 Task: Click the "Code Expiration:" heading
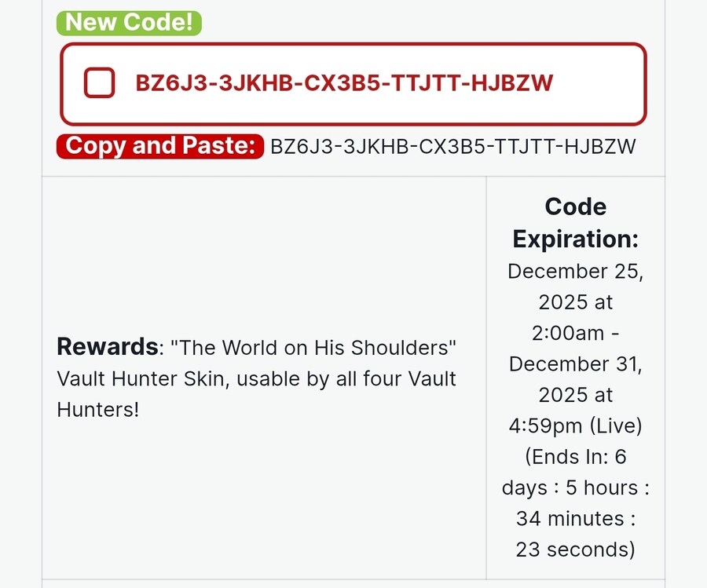click(x=575, y=223)
